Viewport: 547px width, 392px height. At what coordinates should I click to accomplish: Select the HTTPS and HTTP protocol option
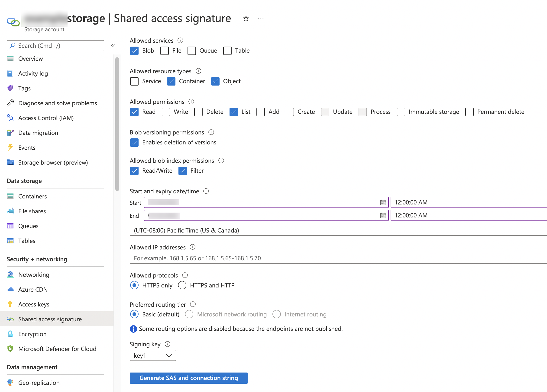click(x=182, y=285)
